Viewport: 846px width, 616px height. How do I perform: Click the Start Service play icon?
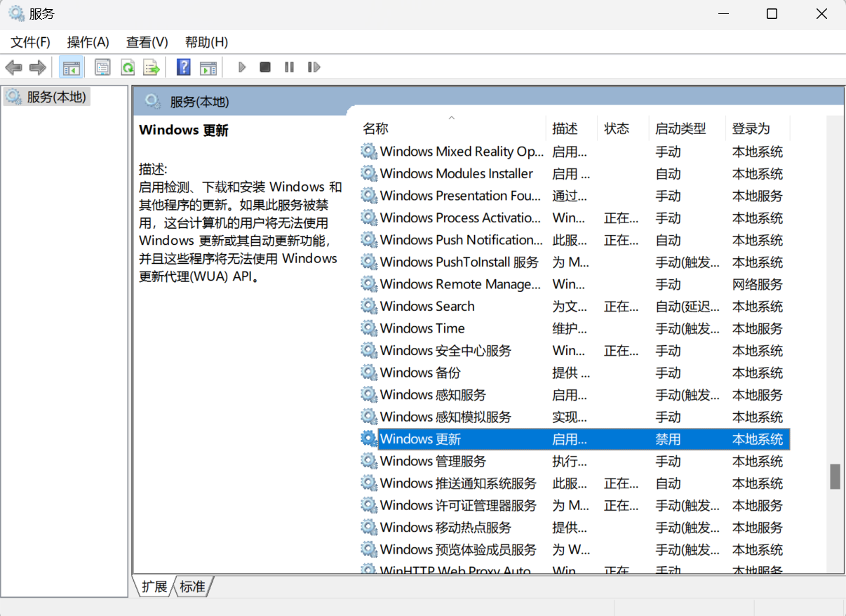242,67
